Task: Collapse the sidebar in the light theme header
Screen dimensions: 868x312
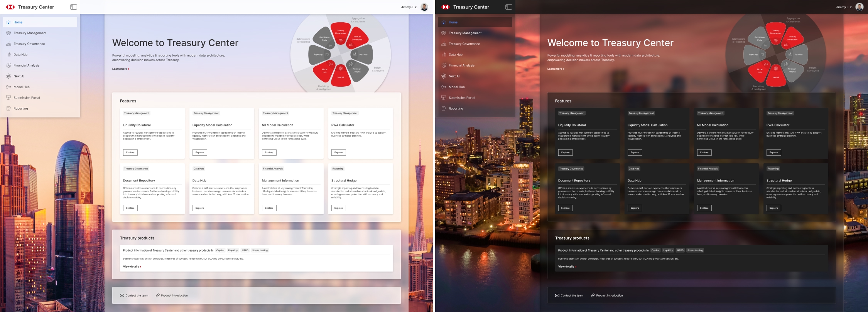Action: 74,7
